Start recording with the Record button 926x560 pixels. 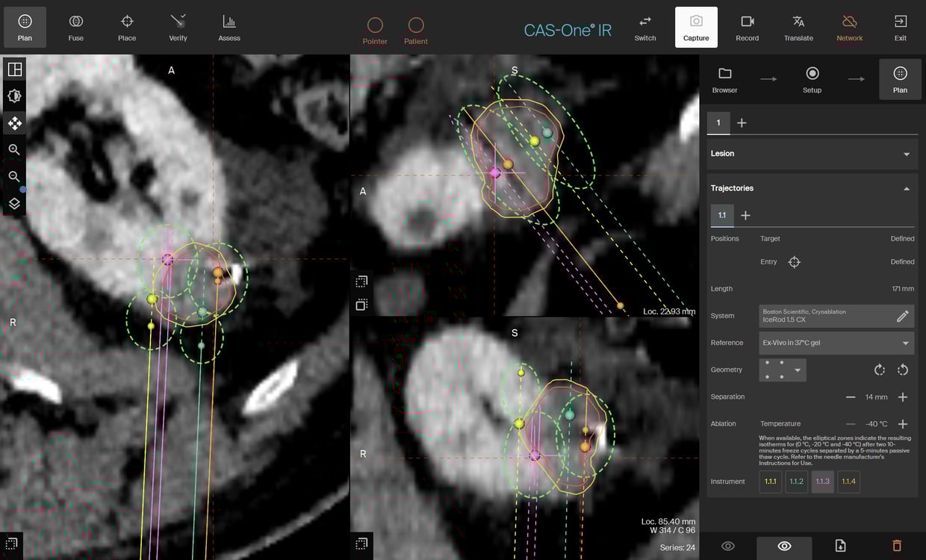click(x=748, y=28)
